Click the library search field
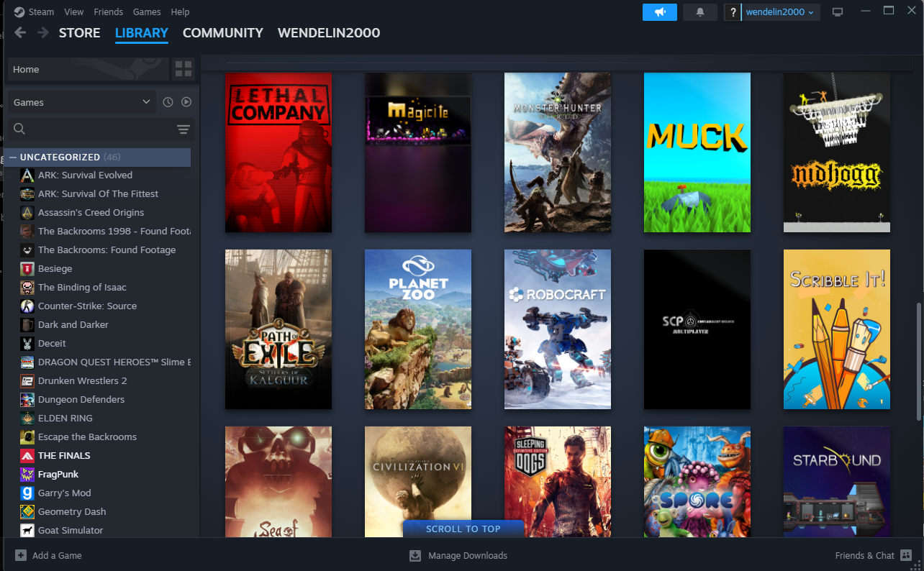The image size is (924, 571). pos(101,129)
